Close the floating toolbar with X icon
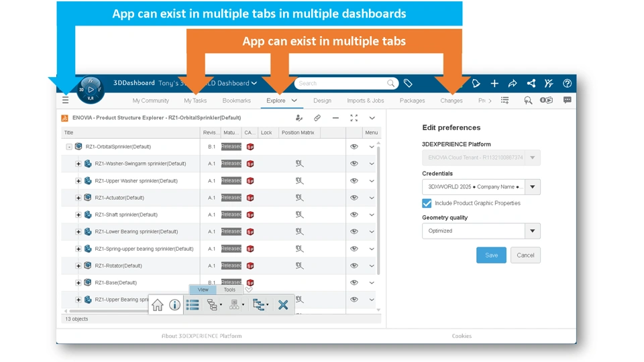644x362 pixels. click(283, 305)
